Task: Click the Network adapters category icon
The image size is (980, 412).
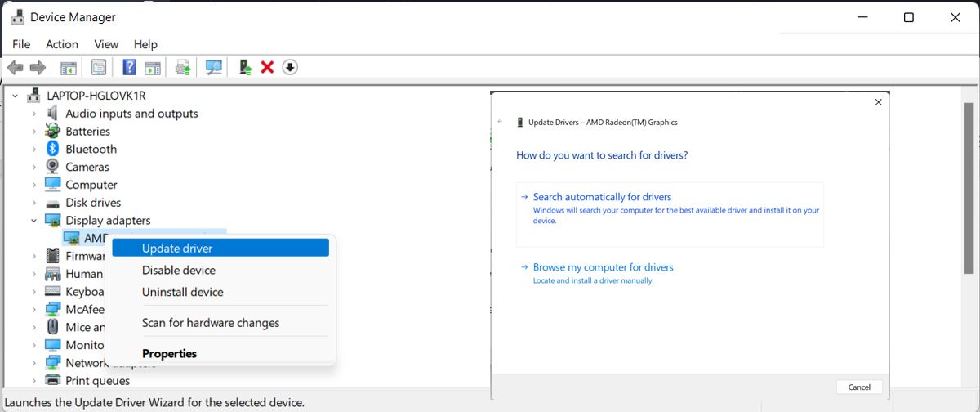Action: tap(53, 363)
